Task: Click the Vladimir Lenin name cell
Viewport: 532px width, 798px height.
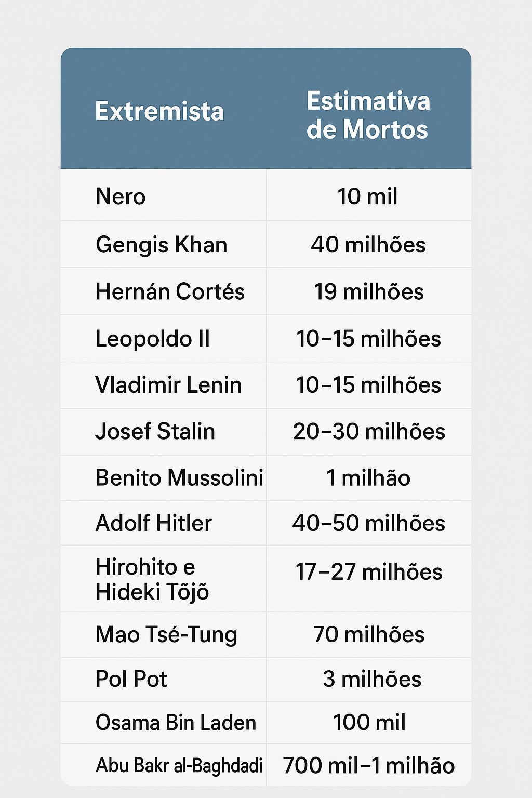Action: [168, 385]
